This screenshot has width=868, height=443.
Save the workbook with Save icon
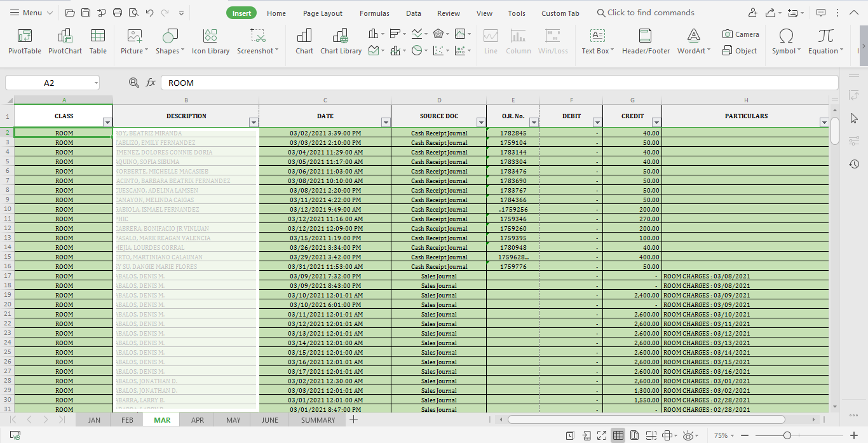(86, 13)
